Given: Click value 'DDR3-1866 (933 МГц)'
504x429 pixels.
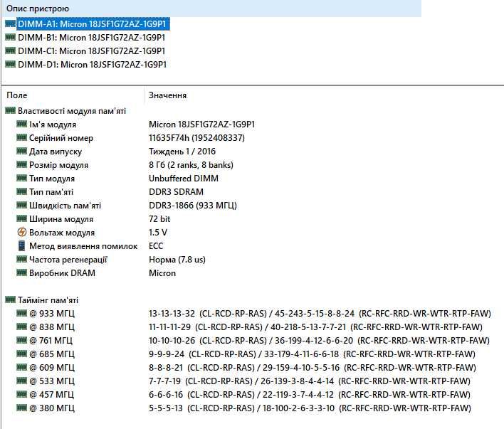Looking at the screenshot, I should coord(192,206).
